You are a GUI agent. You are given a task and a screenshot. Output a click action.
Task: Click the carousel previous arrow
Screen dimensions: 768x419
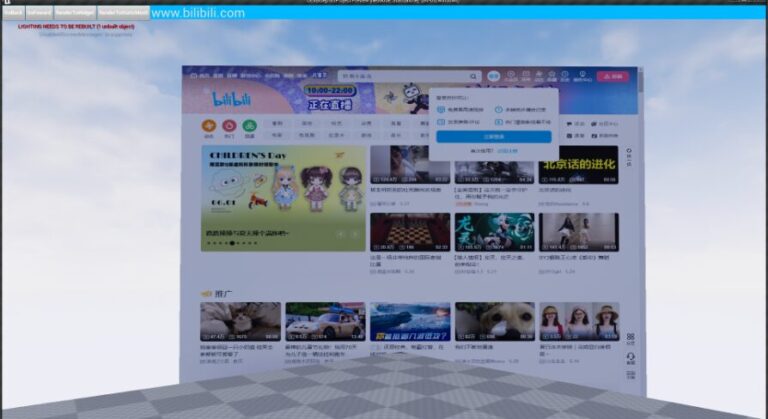(x=341, y=234)
